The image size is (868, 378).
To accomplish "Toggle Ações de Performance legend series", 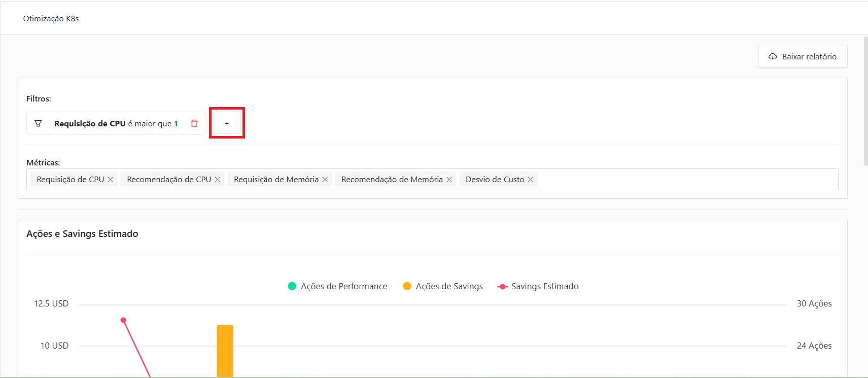I will pyautogui.click(x=337, y=286).
